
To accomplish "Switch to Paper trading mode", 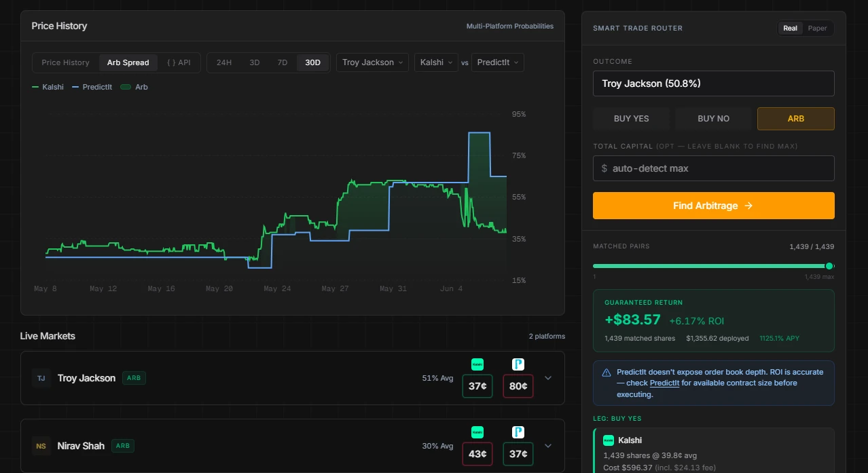I will pos(818,29).
